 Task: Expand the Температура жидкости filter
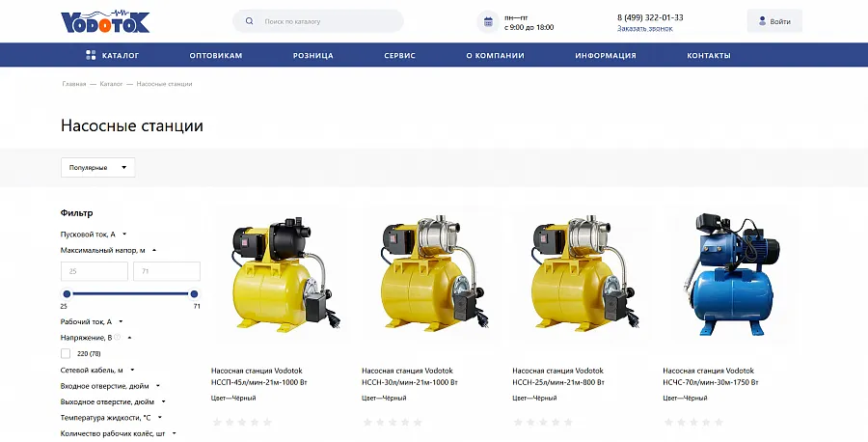(x=111, y=418)
